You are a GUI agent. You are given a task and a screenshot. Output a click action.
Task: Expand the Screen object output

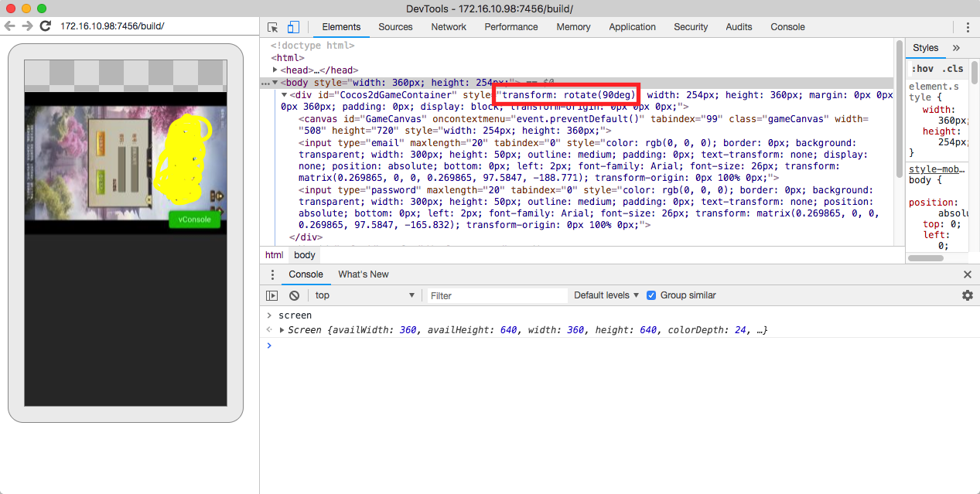point(282,331)
